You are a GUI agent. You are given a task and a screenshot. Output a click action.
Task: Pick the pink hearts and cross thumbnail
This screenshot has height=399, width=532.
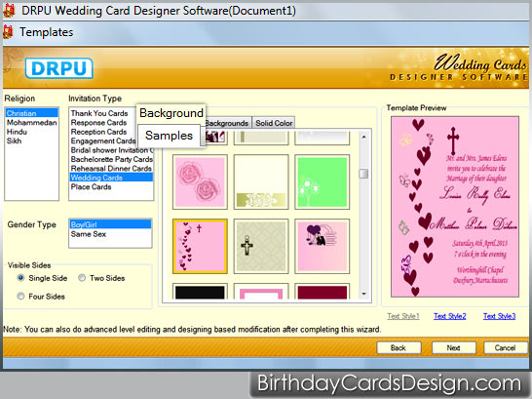pos(200,246)
